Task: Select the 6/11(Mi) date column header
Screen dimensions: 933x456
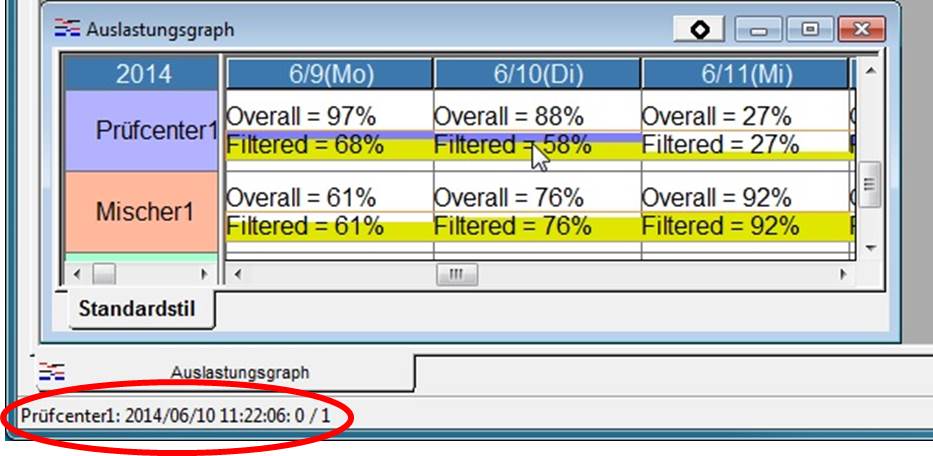Action: coord(743,74)
